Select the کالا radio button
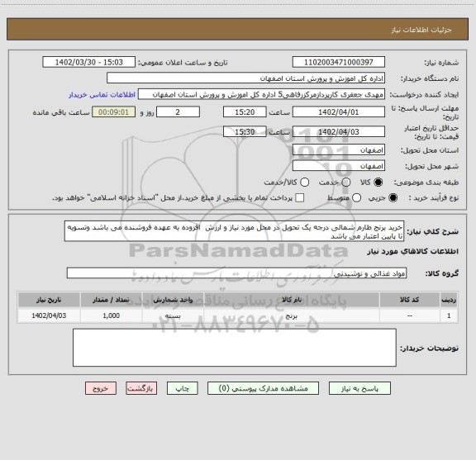The height and width of the screenshot is (460, 476). (378, 183)
